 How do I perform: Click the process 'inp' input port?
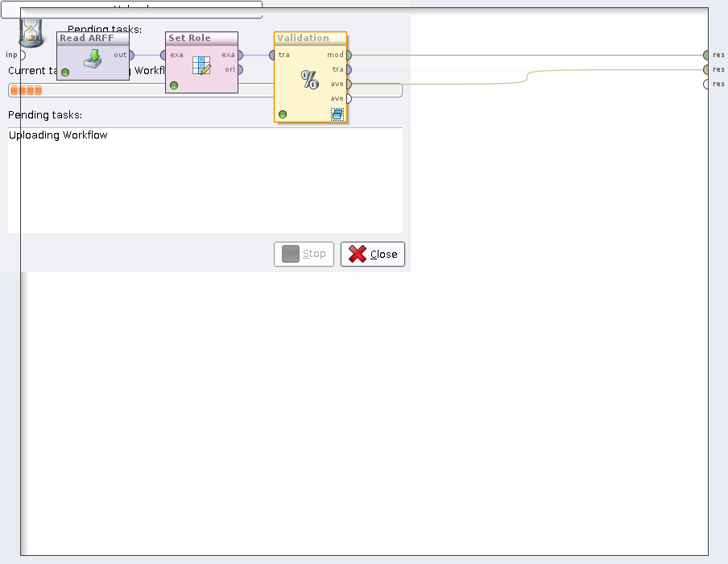22,55
